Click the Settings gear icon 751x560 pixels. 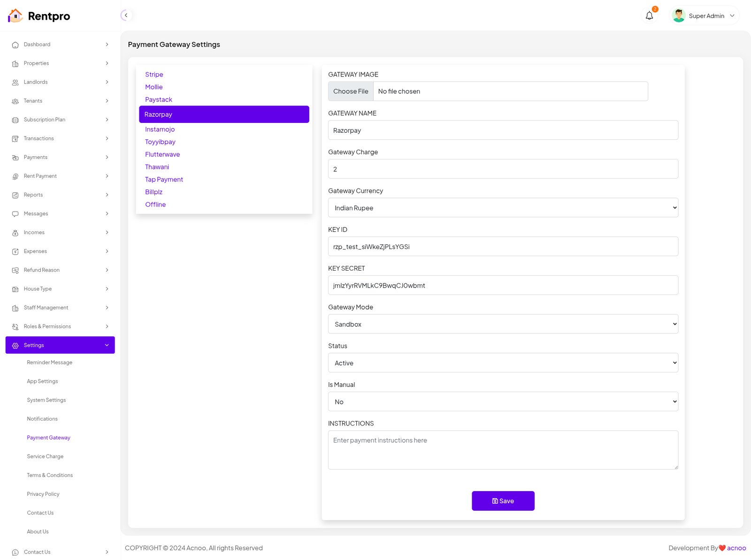[15, 346]
